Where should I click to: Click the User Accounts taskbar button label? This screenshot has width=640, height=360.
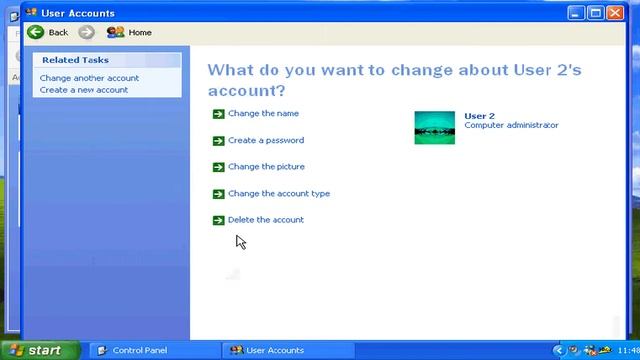coord(275,350)
